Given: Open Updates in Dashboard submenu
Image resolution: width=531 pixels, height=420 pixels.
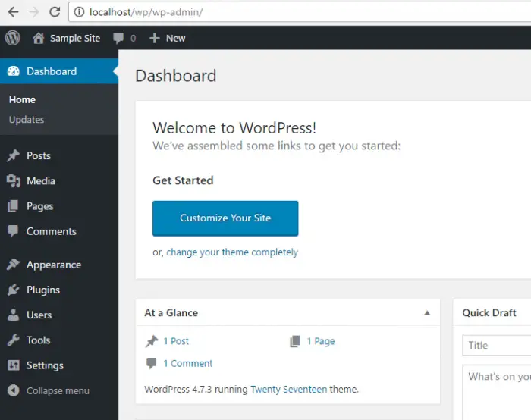Looking at the screenshot, I should pyautogui.click(x=27, y=120).
